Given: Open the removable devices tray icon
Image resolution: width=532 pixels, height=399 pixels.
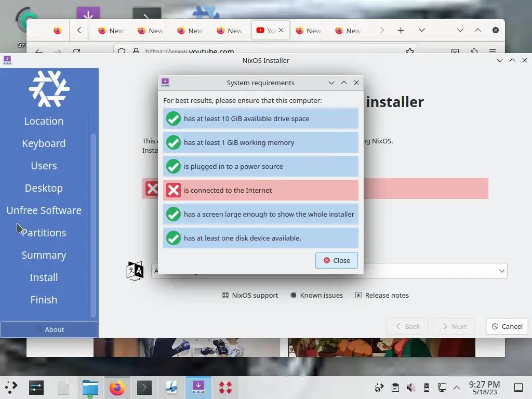Looking at the screenshot, I should 427,388.
